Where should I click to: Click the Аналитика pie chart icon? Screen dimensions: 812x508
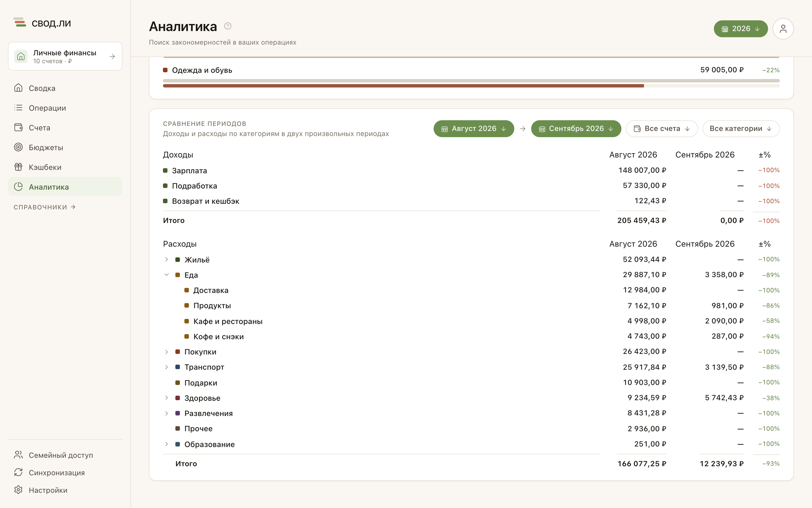[18, 187]
